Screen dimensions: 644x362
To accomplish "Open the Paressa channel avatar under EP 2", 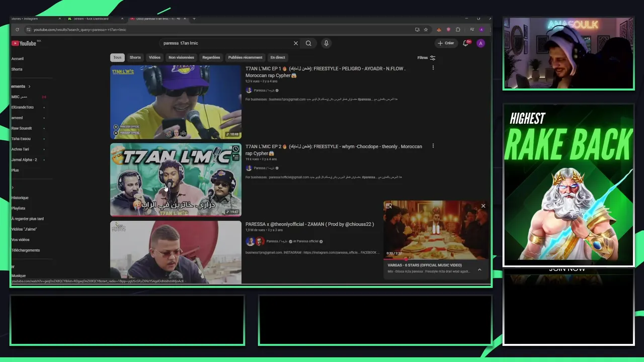I will point(249,168).
